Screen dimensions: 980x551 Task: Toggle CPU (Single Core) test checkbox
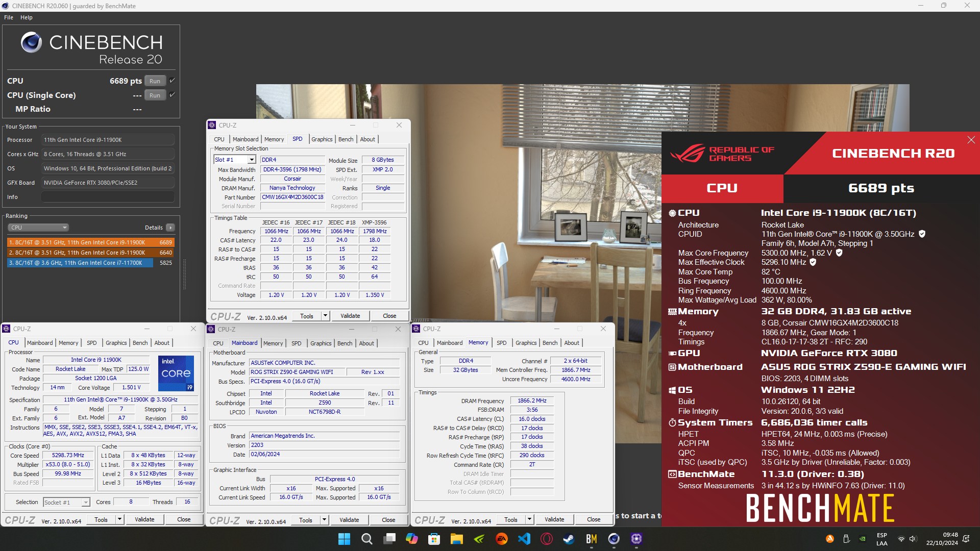pos(173,95)
